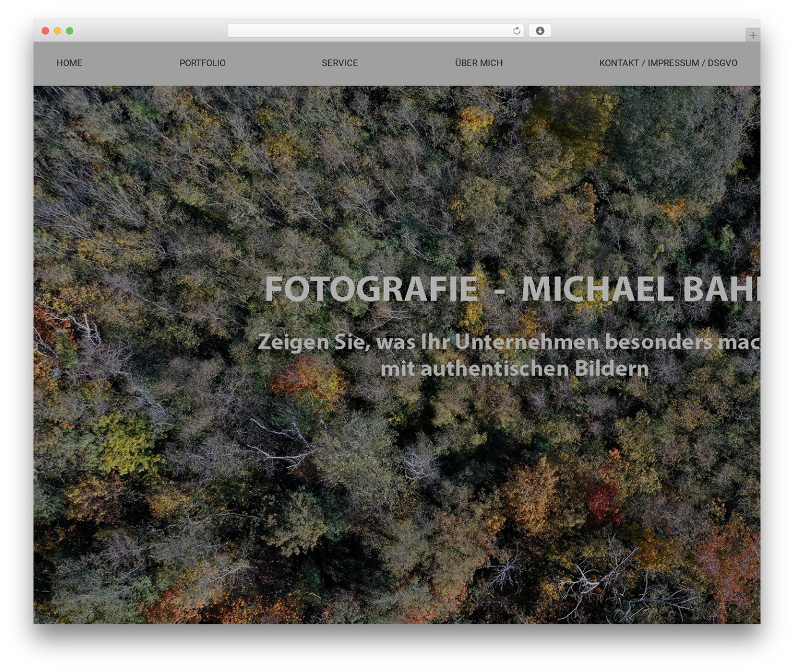Open the browser downloads icon
The width and height of the screenshot is (794, 672).
point(540,31)
